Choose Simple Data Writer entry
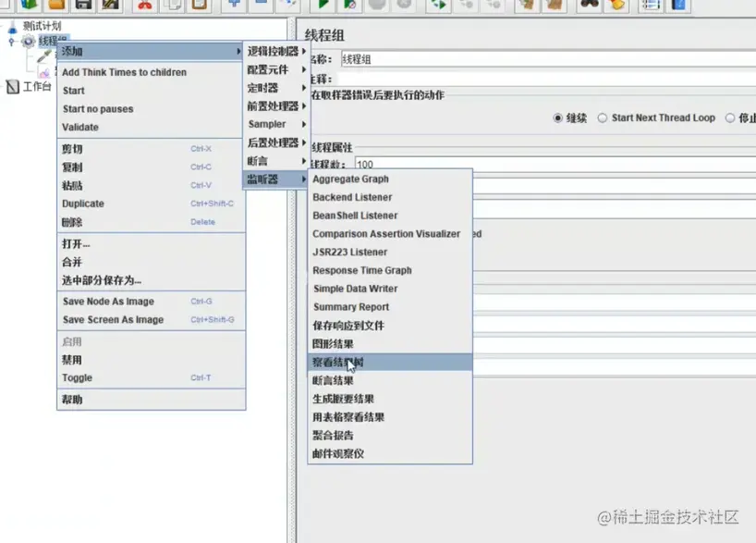 pyautogui.click(x=390, y=289)
